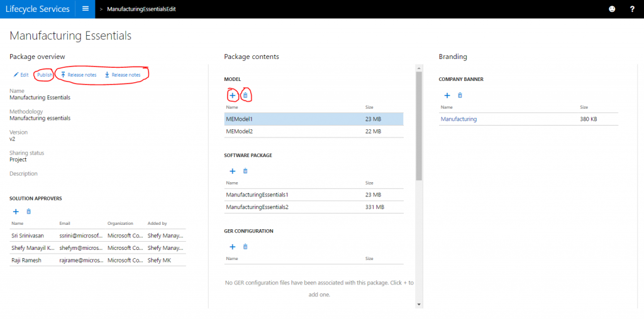Image resolution: width=644 pixels, height=319 pixels.
Task: Click trash icon in Software Package section
Action: tap(245, 171)
